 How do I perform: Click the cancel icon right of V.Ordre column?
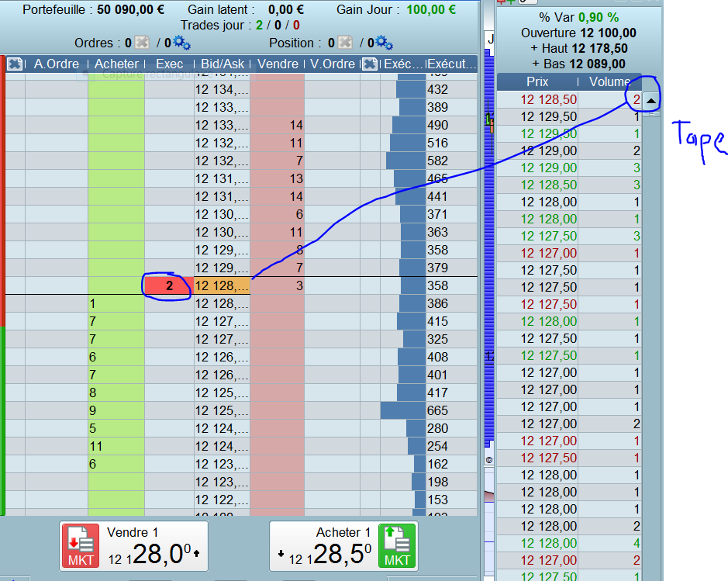(x=370, y=64)
